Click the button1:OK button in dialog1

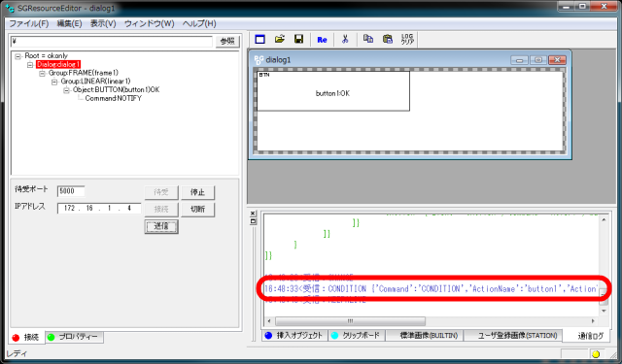pos(333,91)
